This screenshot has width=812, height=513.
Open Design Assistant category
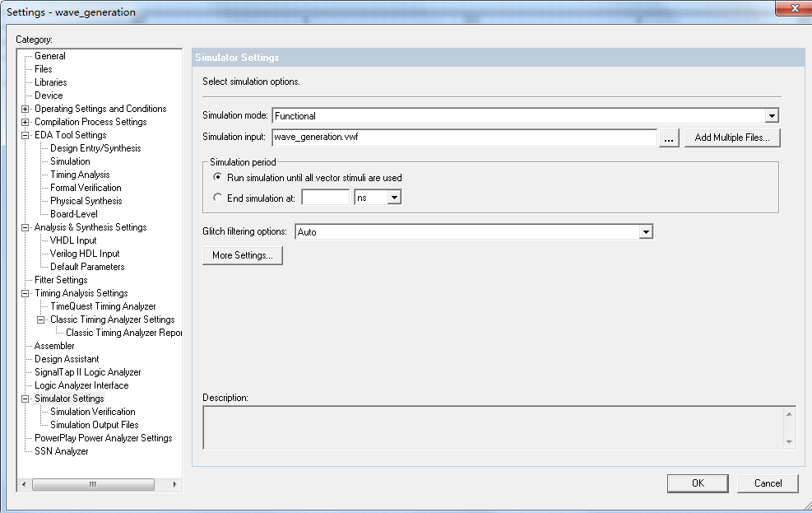[x=67, y=359]
